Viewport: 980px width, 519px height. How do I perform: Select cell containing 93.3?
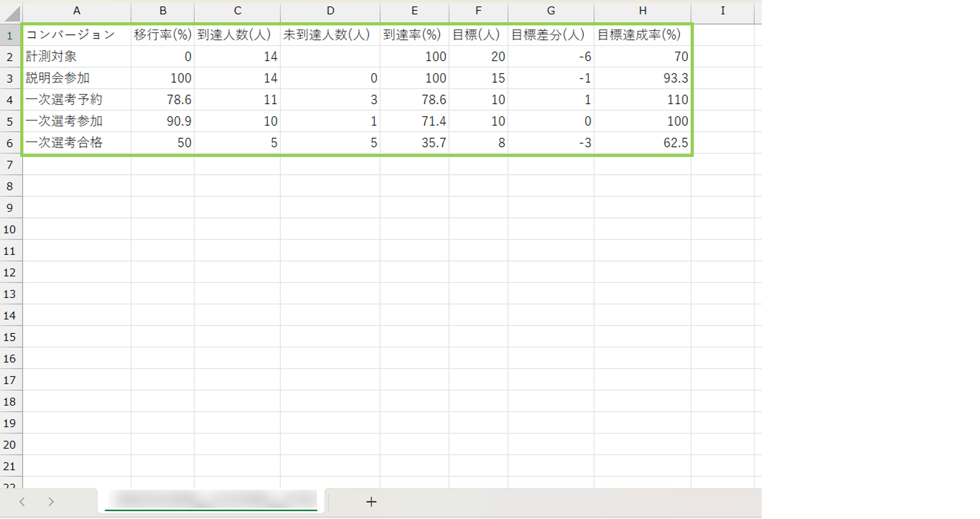pos(642,78)
